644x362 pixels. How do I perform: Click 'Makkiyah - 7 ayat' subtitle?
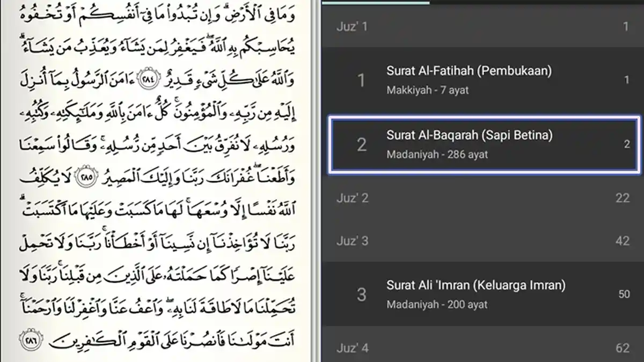pos(427,90)
